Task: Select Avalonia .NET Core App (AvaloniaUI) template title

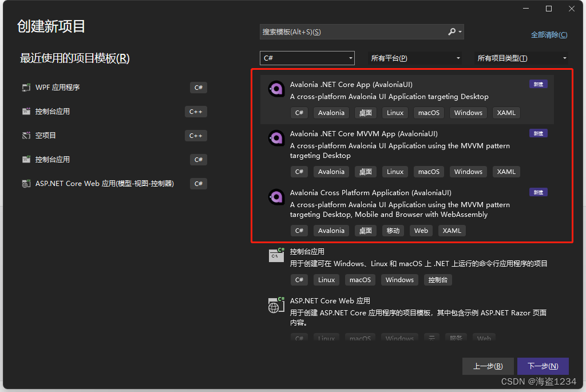Action: tap(351, 85)
